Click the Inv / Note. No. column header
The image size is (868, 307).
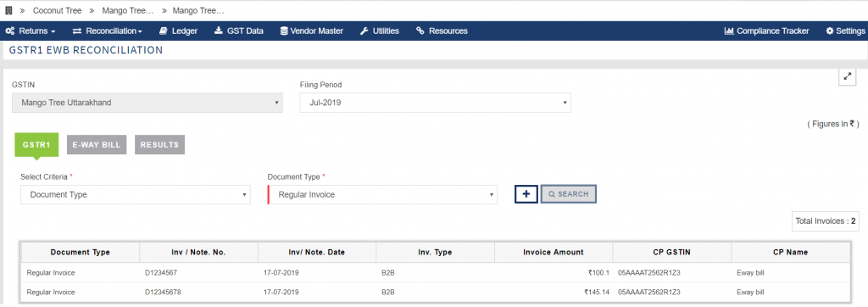198,252
